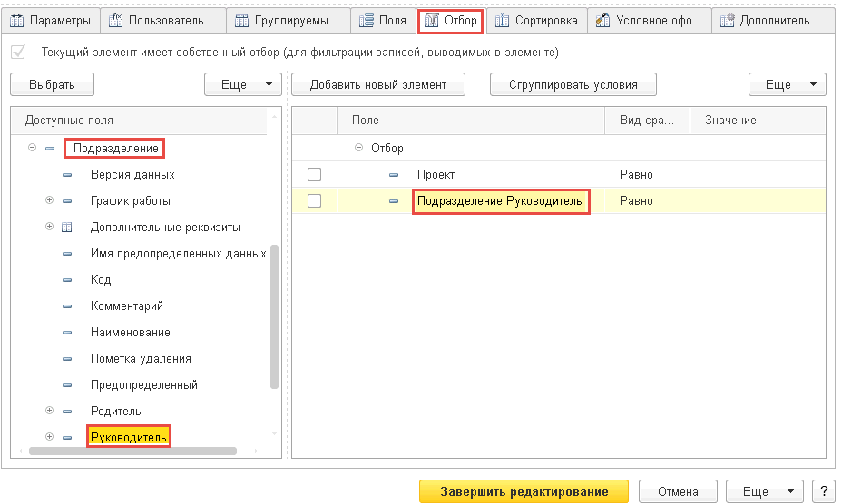Click the table icon beside Дополнительные реквизиты
This screenshot has height=504, width=842.
click(x=66, y=227)
